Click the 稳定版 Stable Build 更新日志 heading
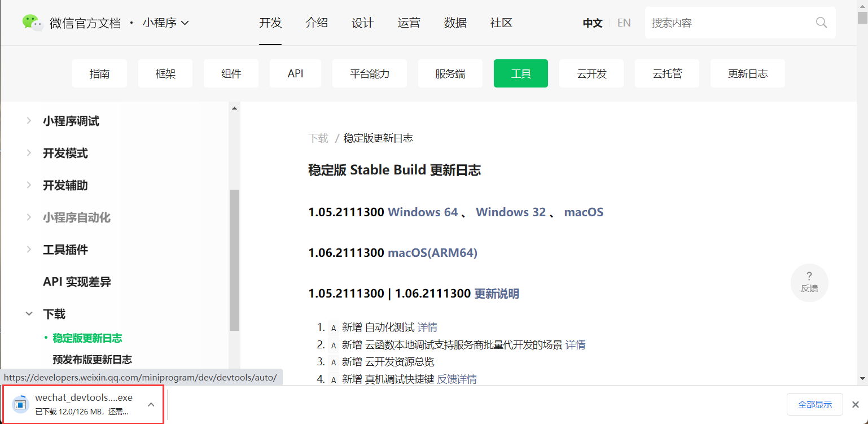The image size is (868, 424). point(394,171)
